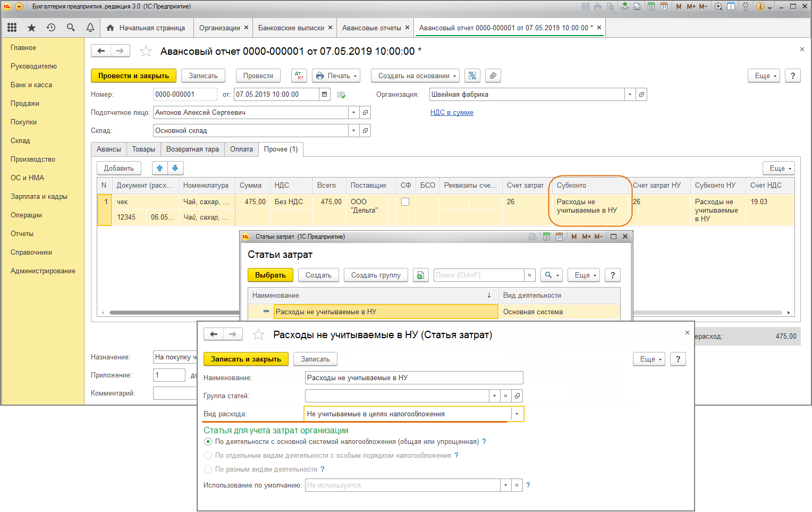The height and width of the screenshot is (512, 812).
Task: Open calendar picker next to document date
Action: coord(324,95)
